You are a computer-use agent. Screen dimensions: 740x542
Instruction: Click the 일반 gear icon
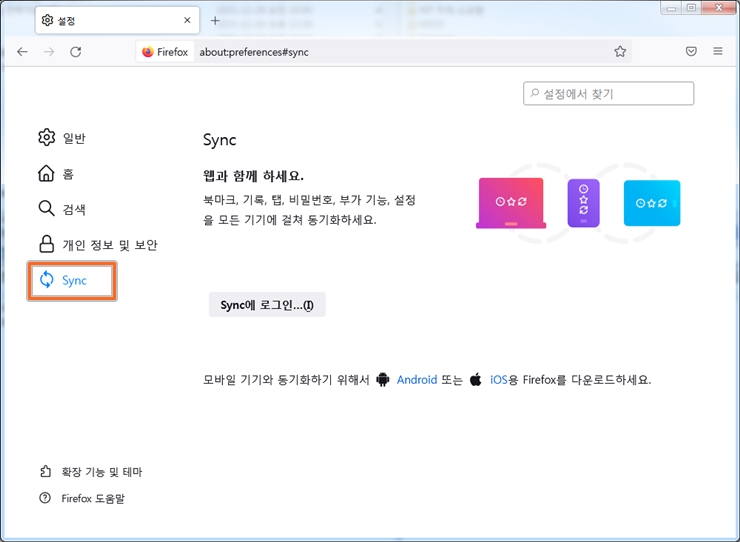[46, 137]
